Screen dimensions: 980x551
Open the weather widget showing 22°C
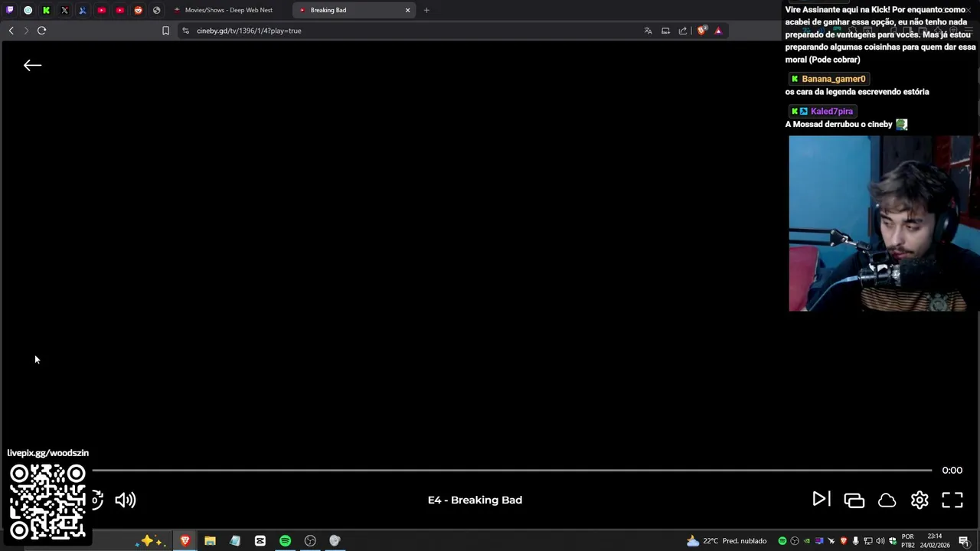point(727,541)
